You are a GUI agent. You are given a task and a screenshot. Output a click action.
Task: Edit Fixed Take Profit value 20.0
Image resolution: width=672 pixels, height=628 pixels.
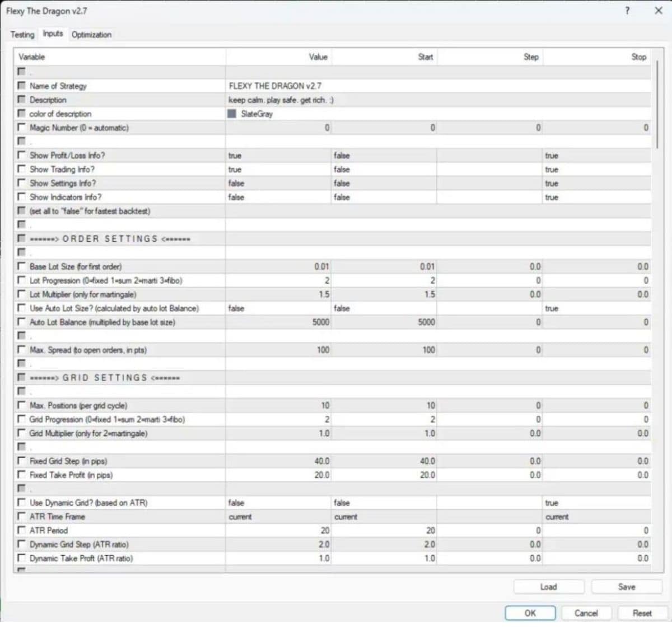(278, 475)
